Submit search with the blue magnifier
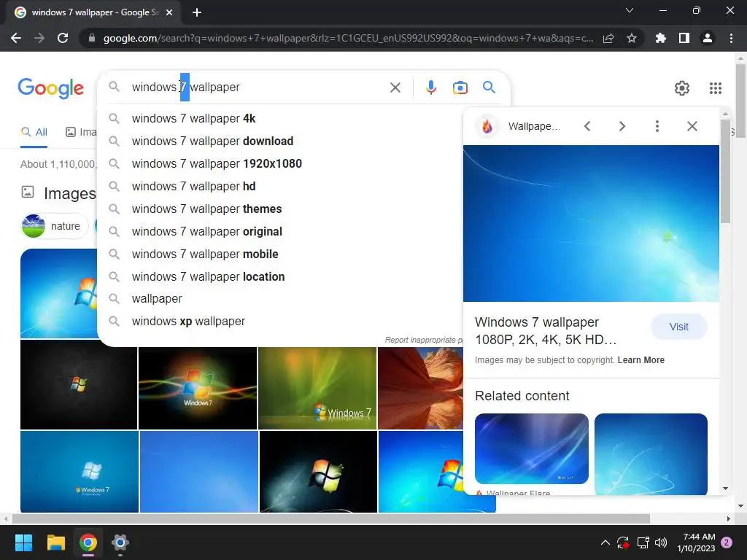747x560 pixels. click(489, 87)
